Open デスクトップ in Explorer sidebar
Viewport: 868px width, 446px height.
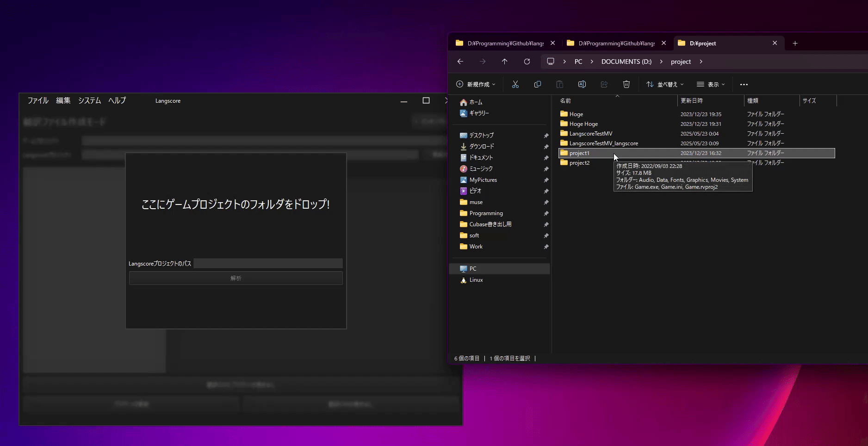(477, 136)
